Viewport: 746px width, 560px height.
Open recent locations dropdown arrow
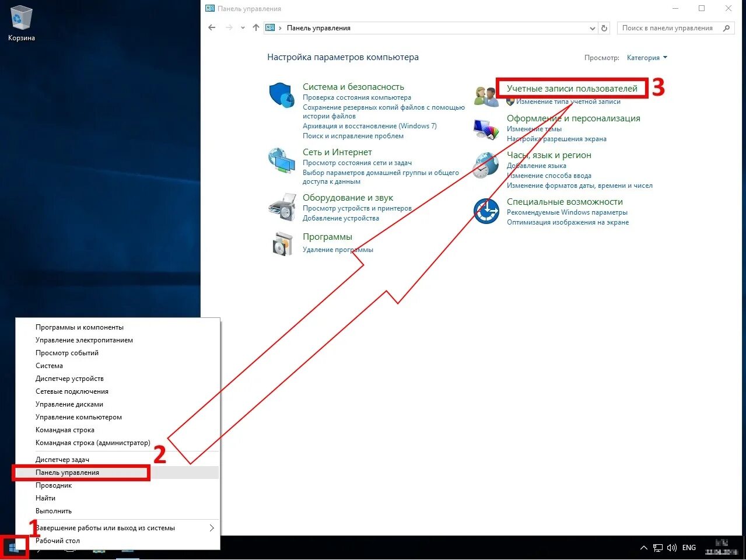coord(243,28)
